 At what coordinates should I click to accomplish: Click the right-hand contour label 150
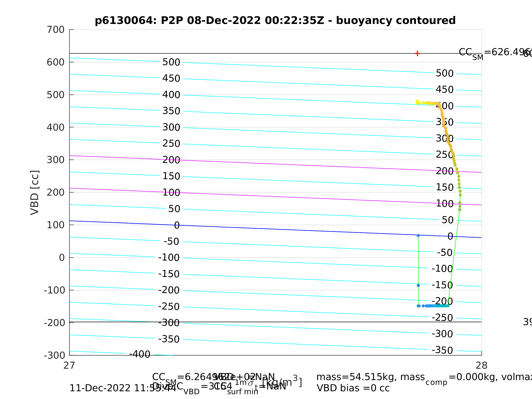click(x=445, y=187)
